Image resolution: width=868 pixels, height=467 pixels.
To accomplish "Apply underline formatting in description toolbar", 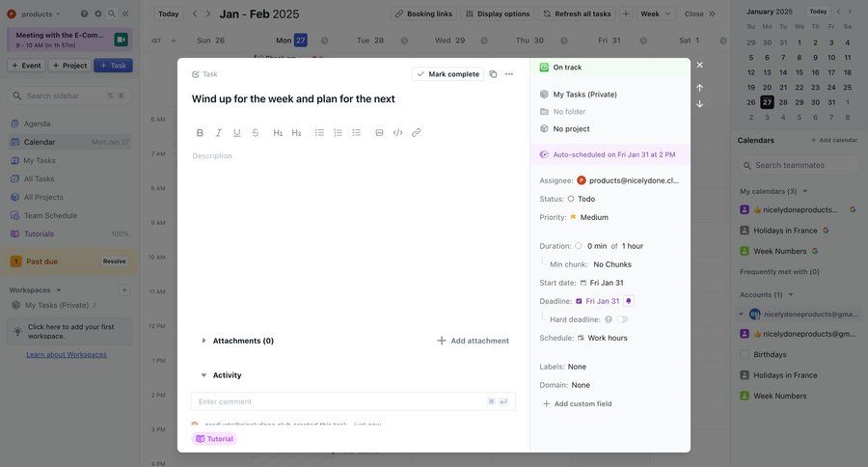I will coord(237,132).
